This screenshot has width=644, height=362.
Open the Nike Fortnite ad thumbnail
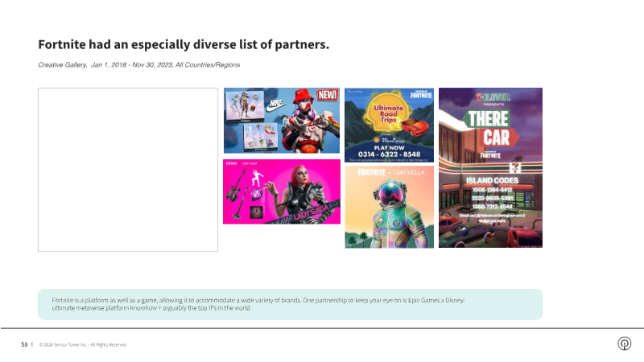(x=282, y=121)
